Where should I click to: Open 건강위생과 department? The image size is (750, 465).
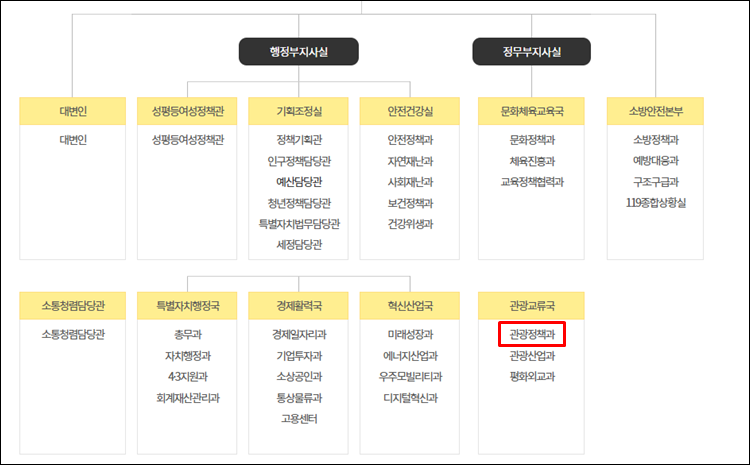coord(410,224)
